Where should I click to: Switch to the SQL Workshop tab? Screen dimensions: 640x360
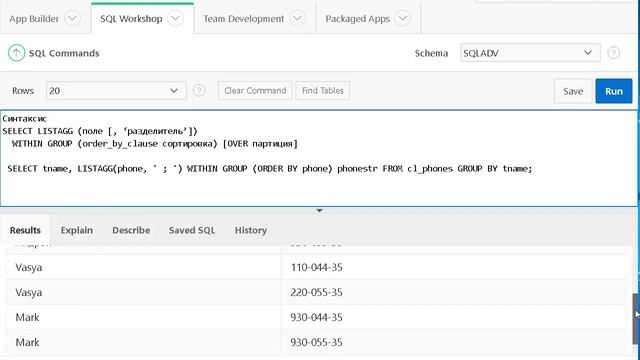[x=131, y=19]
